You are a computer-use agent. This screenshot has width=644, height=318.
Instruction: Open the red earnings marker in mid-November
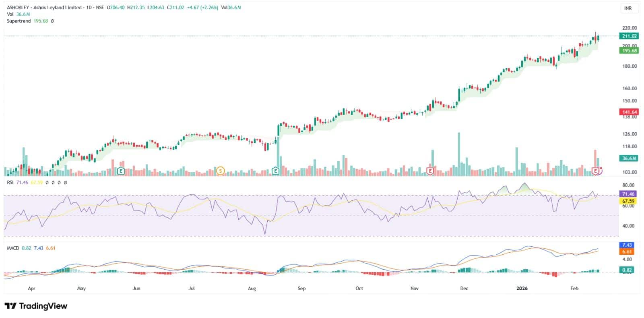(x=430, y=171)
